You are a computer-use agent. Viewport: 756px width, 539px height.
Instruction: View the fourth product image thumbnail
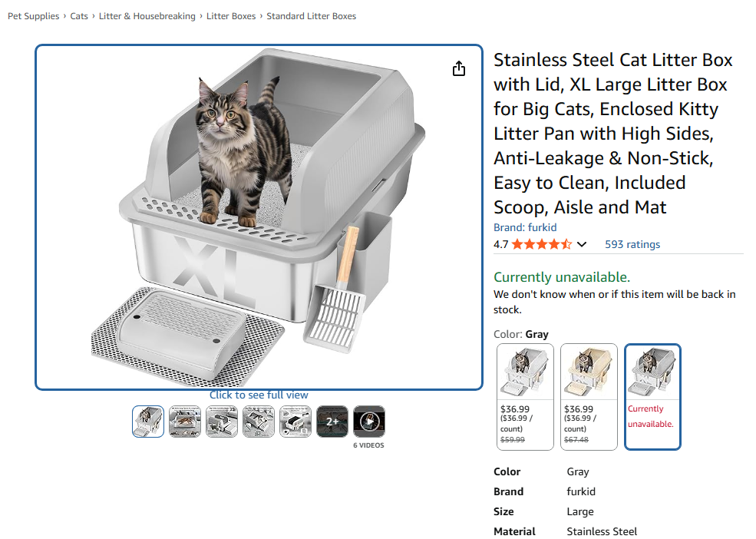pyautogui.click(x=259, y=422)
